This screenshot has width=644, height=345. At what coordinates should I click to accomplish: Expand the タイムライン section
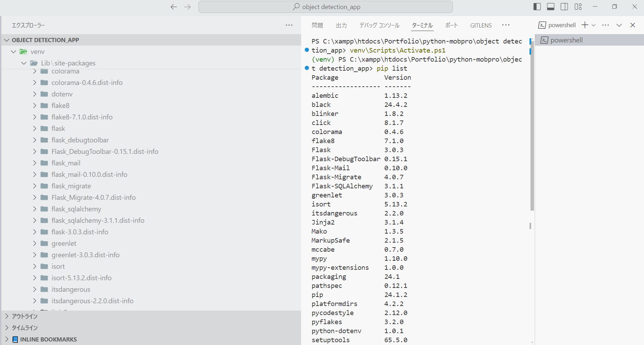tap(7, 328)
